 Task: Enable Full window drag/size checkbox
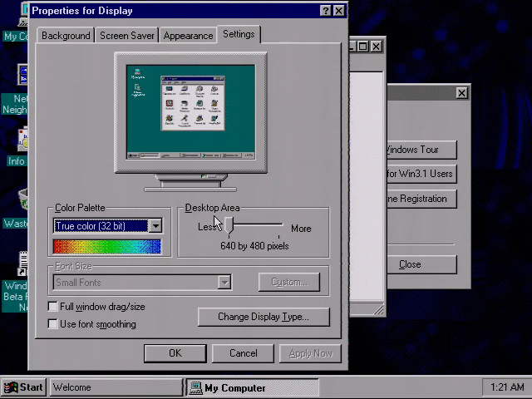(52, 307)
